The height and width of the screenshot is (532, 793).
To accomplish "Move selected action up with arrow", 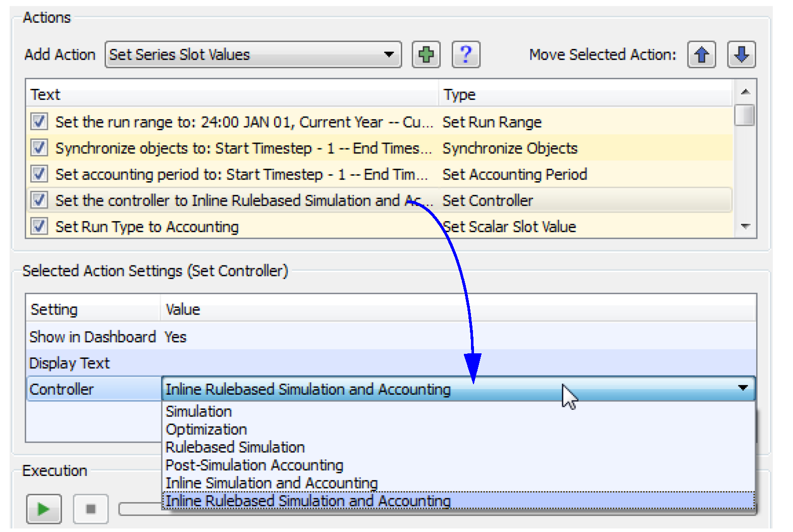I will pyautogui.click(x=701, y=55).
